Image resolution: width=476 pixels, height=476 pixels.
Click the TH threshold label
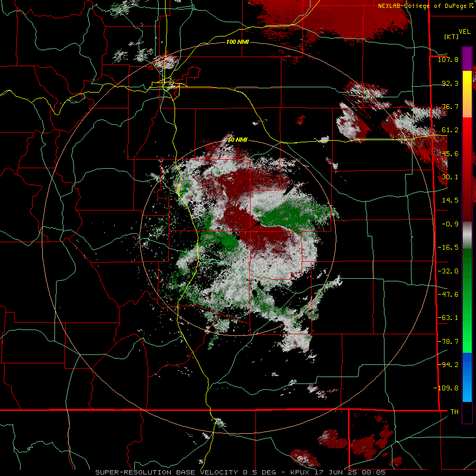click(x=454, y=412)
